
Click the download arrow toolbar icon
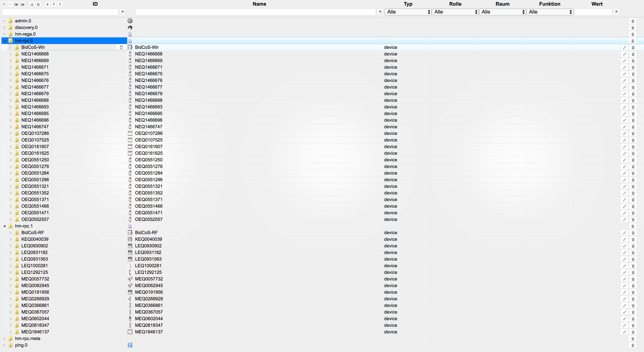pyautogui.click(x=60, y=4)
